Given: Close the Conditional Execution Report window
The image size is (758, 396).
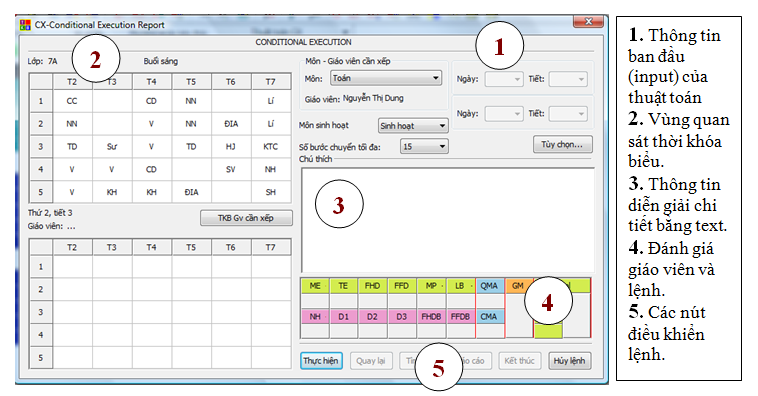Looking at the screenshot, I should tap(588, 21).
